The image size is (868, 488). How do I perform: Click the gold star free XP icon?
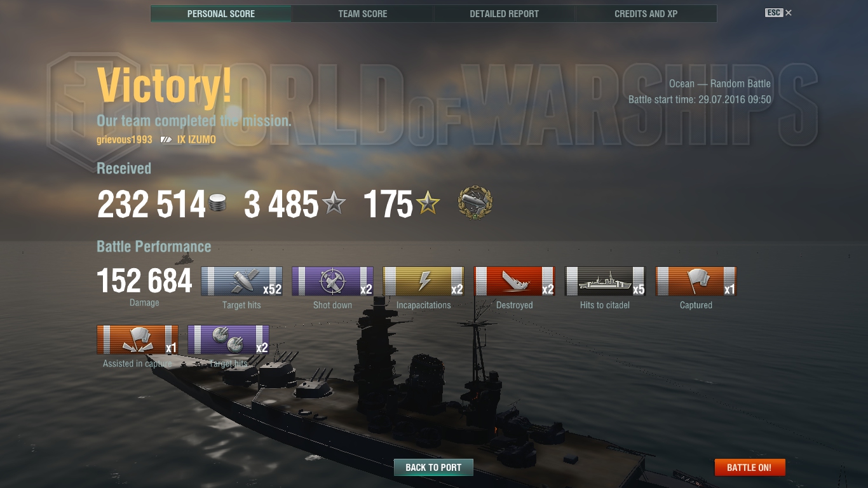click(x=428, y=204)
